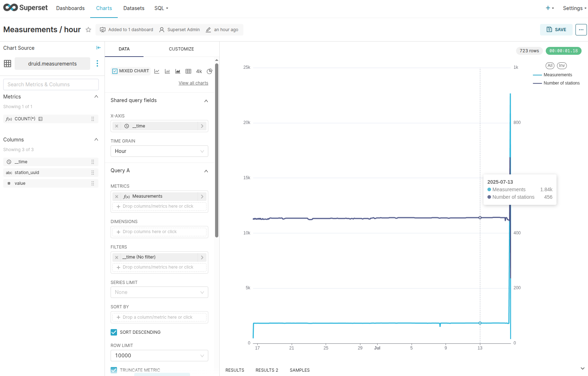Image resolution: width=588 pixels, height=376 pixels.
Task: Favorite this chart with the star icon
Action: (x=88, y=30)
